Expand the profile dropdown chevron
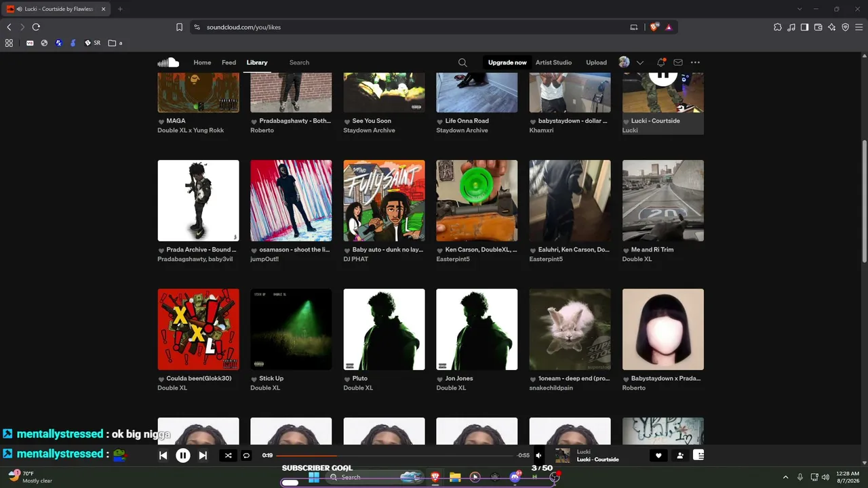 pyautogui.click(x=639, y=62)
